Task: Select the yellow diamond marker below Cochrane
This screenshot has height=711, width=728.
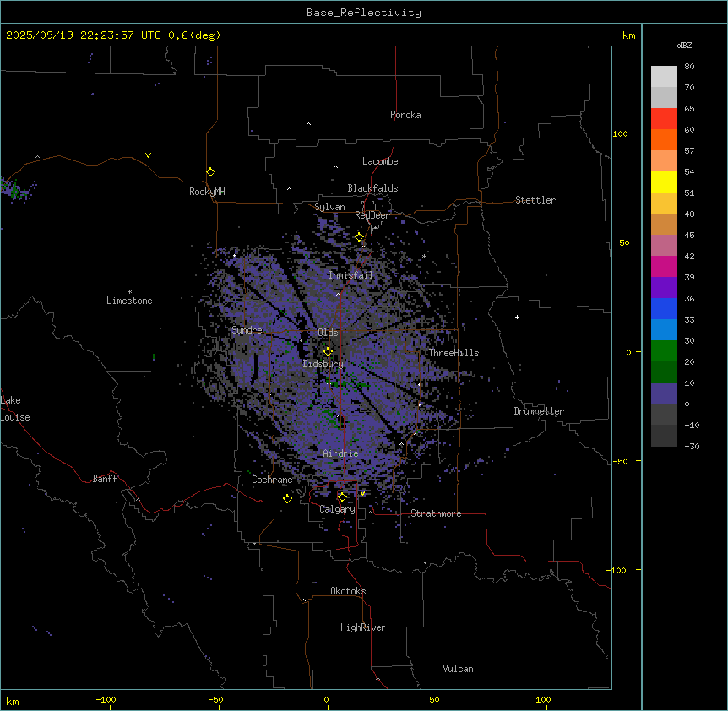Action: point(287,498)
